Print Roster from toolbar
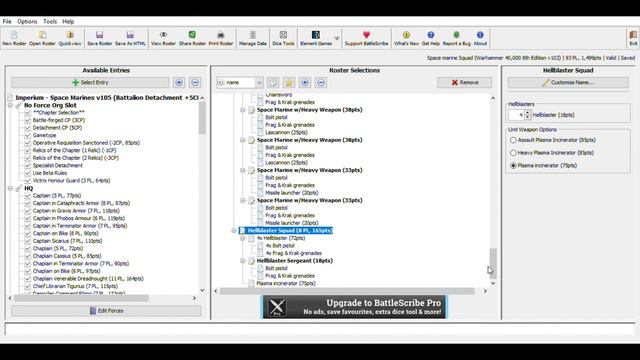The width and height of the screenshot is (640, 360). tap(221, 38)
